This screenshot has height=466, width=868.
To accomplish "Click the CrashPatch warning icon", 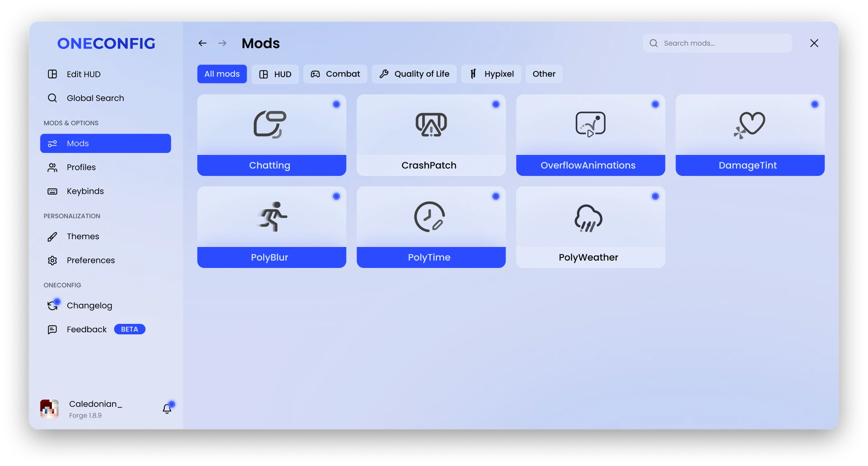I will pos(431,124).
